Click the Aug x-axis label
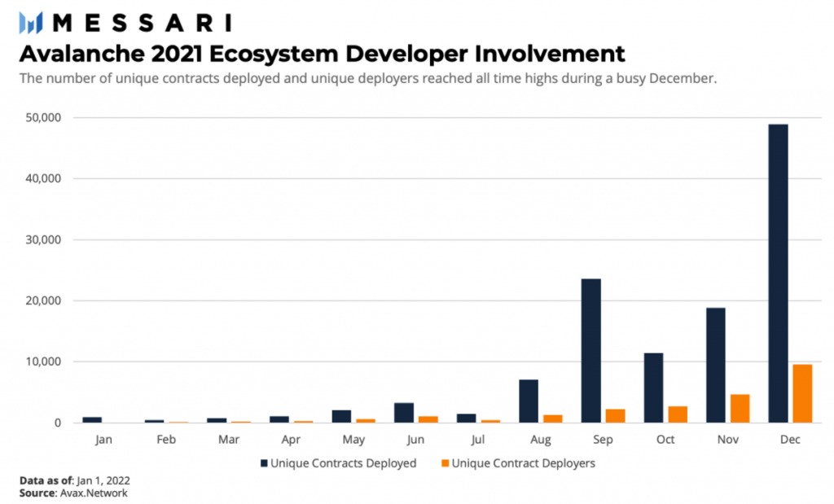 (541, 440)
